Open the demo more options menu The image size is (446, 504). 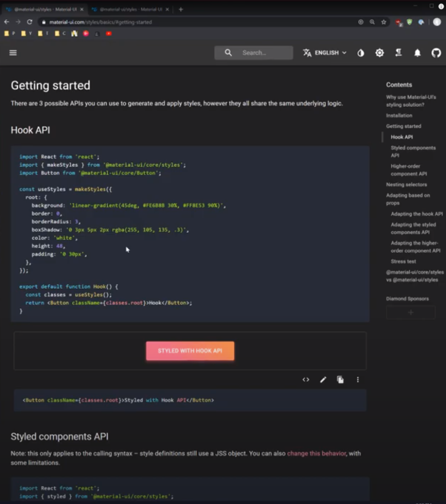click(358, 379)
